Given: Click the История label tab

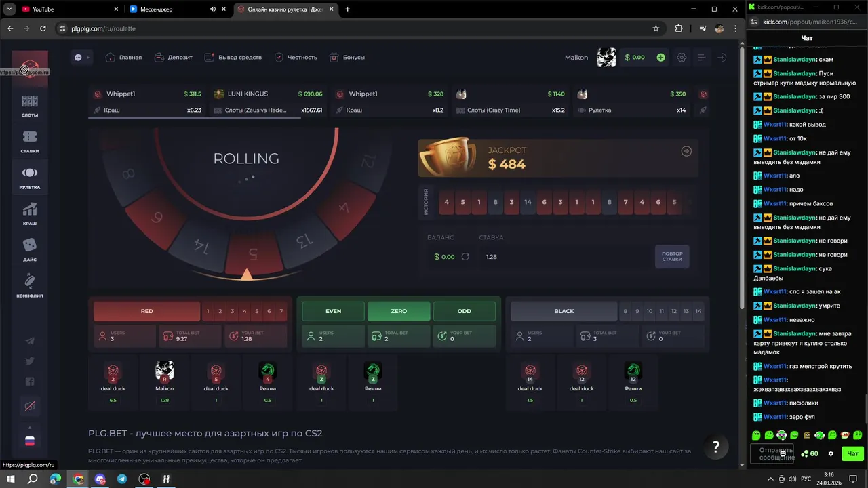Looking at the screenshot, I should tap(427, 202).
